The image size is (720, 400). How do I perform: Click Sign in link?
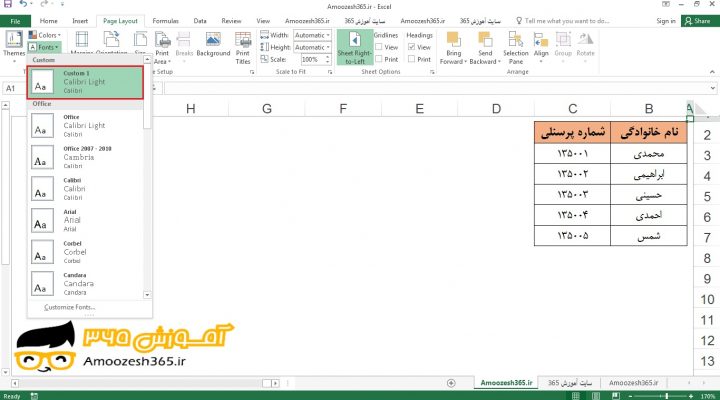point(666,21)
